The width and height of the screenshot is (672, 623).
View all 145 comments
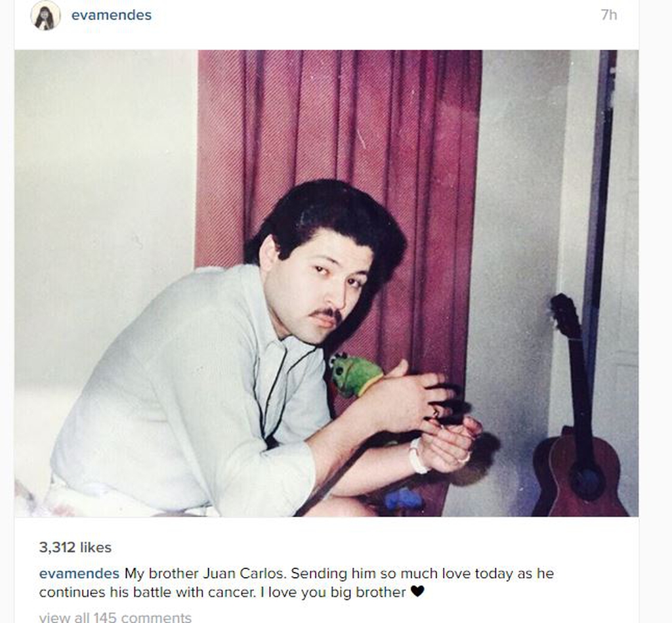click(115, 618)
